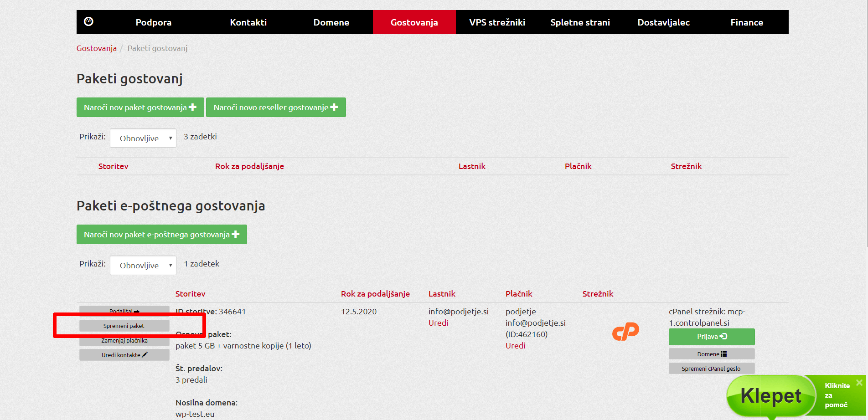Screen dimensions: 868x420
Task: Expand the e-mail hosting Prikaži dropdown
Action: click(x=143, y=265)
